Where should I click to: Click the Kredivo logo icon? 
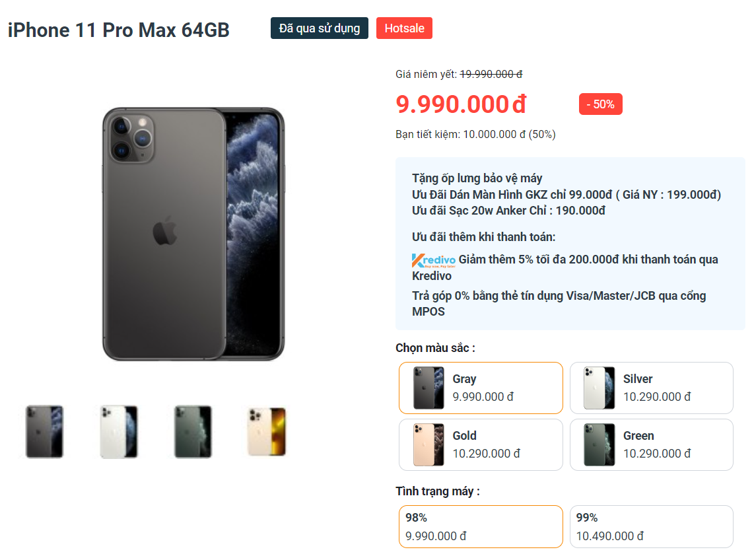point(433,260)
